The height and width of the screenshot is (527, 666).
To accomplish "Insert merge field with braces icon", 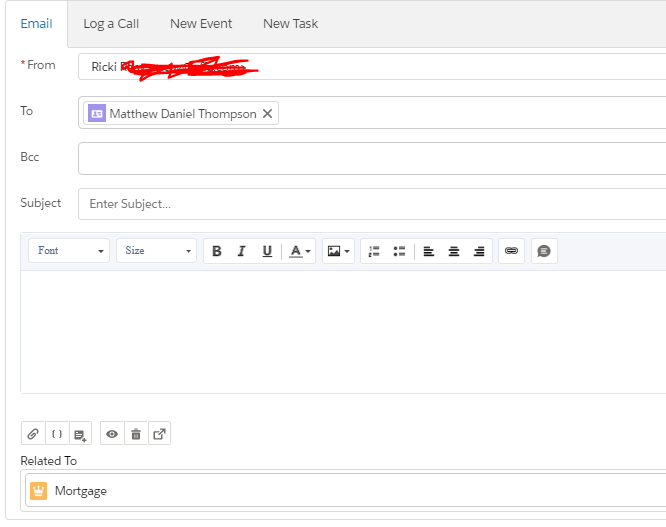I will (x=56, y=434).
